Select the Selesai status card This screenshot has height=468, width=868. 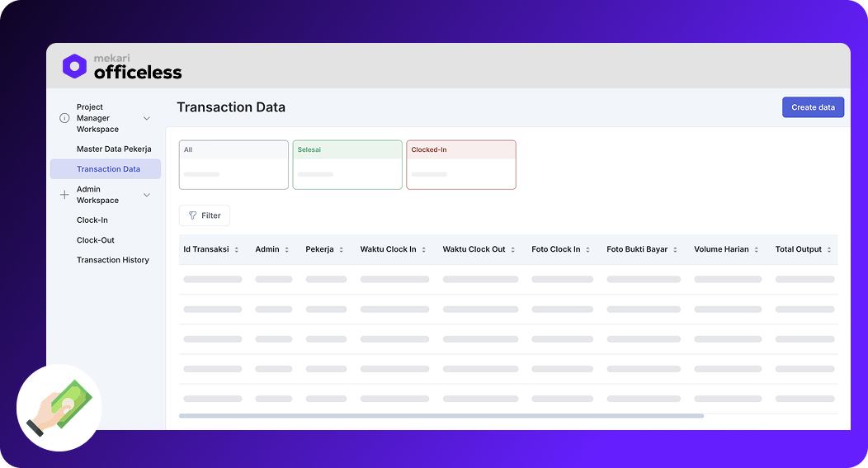347,165
